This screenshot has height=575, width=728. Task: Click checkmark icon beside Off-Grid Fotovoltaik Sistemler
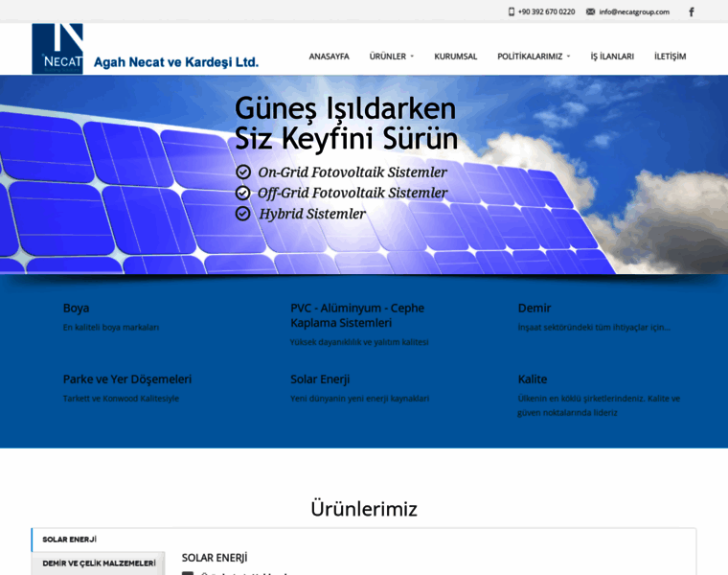[243, 193]
